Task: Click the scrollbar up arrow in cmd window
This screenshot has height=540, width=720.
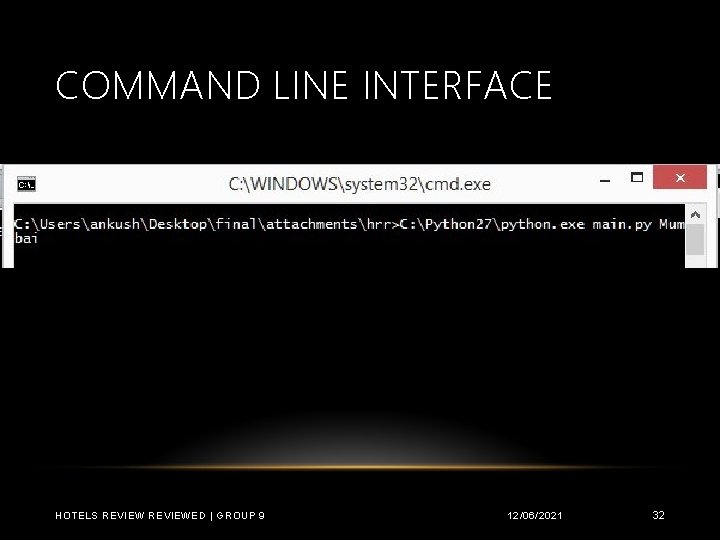Action: [x=695, y=214]
